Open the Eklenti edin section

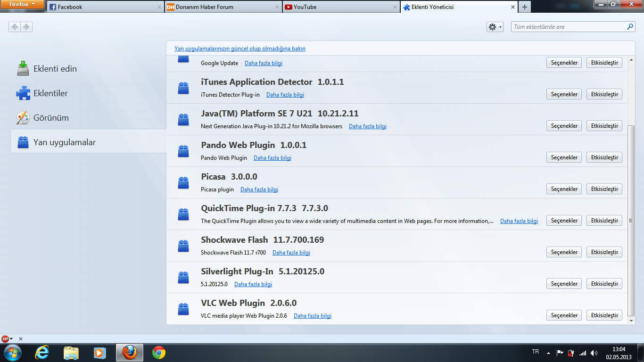point(88,69)
